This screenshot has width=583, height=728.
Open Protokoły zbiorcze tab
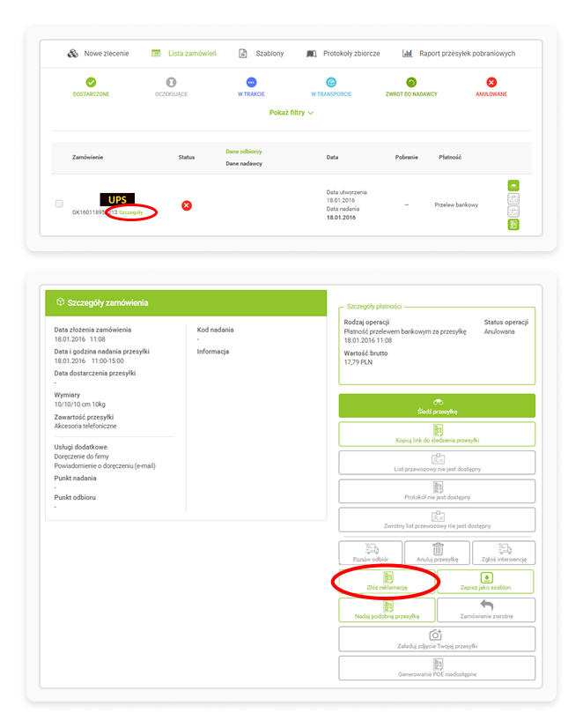(x=343, y=54)
